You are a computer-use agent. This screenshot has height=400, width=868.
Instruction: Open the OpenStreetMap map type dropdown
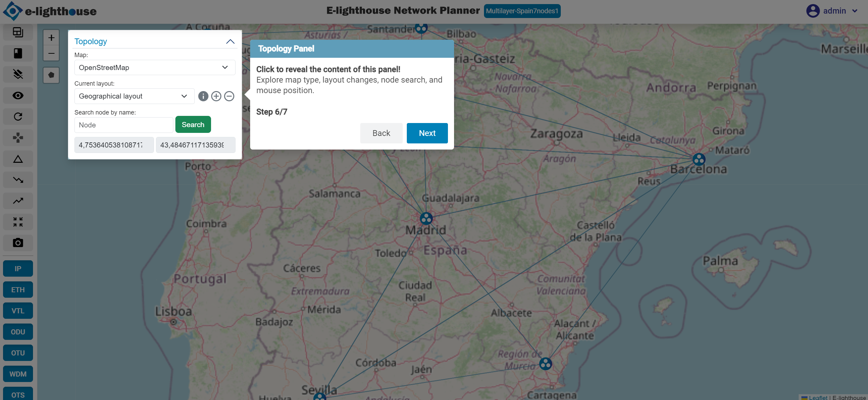point(155,68)
